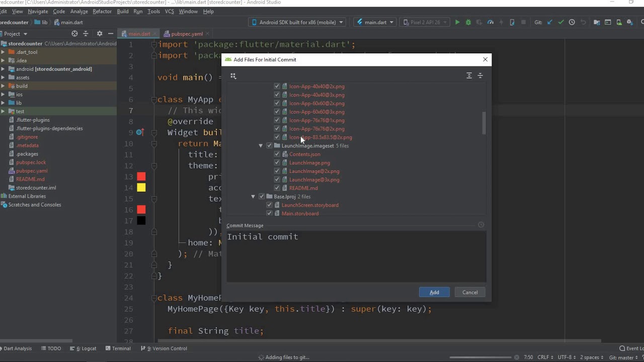Collapse the LaunchImage.imageset folder

[261, 146]
